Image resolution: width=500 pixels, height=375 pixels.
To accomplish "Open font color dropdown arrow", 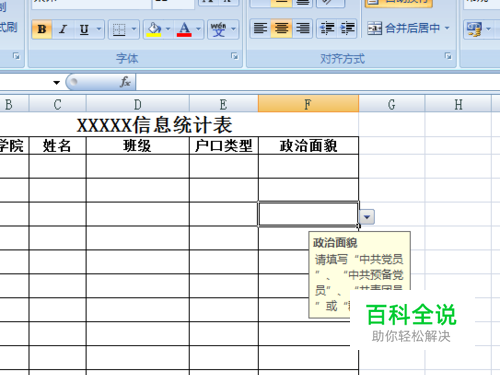I will click(198, 29).
